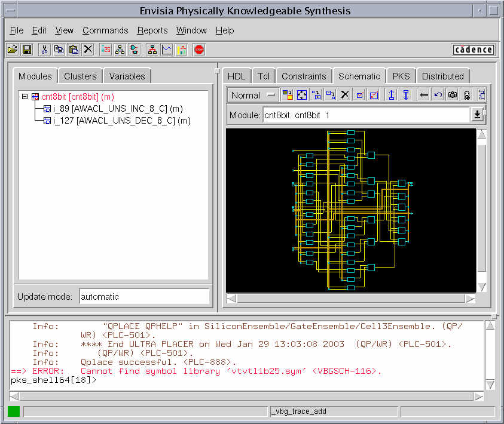Click the schematic horizontal scrollbar
504x424 pixels.
[351, 298]
